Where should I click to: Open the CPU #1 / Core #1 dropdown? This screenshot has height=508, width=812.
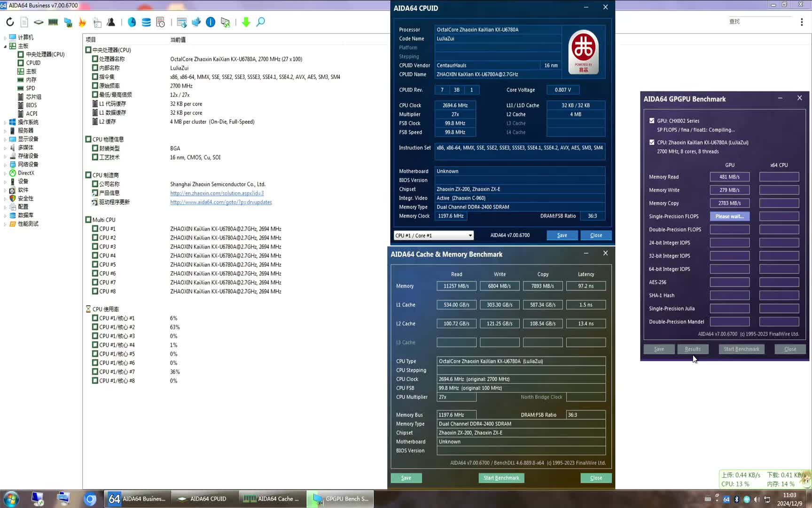(433, 236)
